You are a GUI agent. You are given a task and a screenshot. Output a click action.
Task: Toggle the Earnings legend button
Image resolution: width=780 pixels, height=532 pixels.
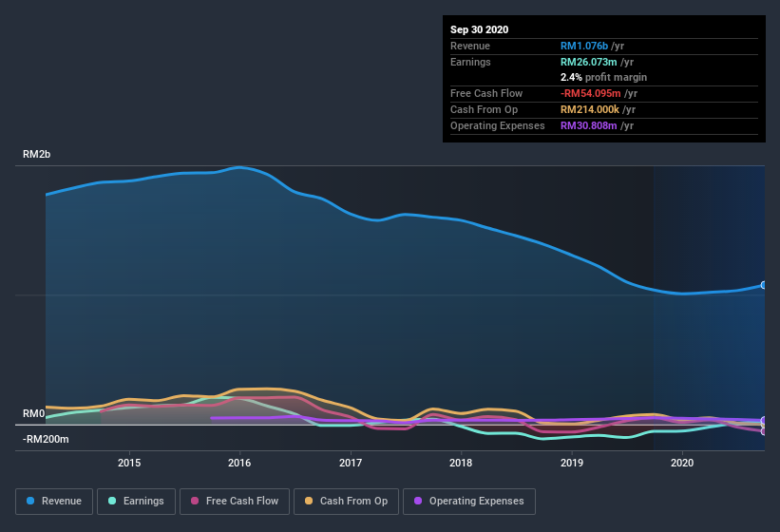click(x=136, y=502)
